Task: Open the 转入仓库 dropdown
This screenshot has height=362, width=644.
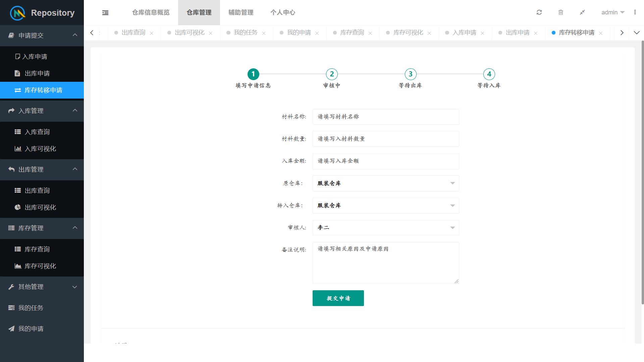Action: pyautogui.click(x=385, y=205)
